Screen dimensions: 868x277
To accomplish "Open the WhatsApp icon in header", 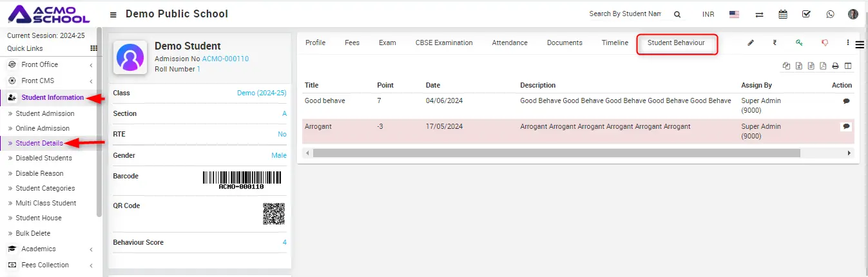I will click(x=830, y=14).
